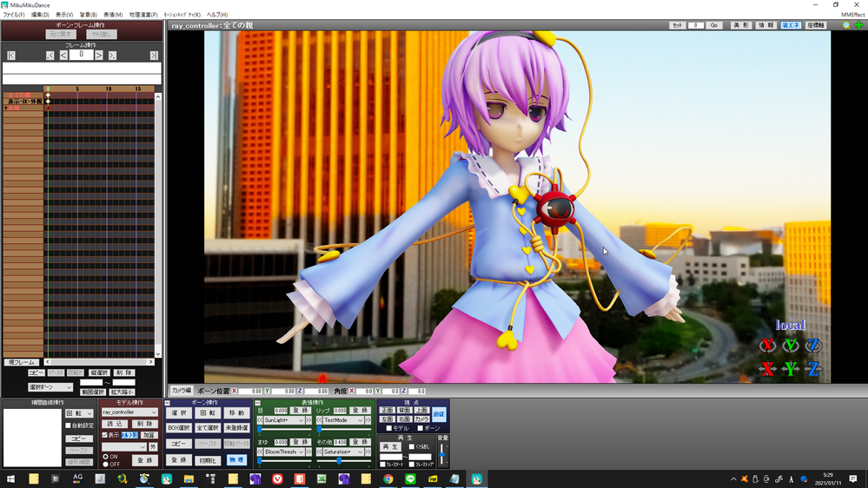Viewport: 868px width, 488px height.
Task: Collapse the bone operation panel
Action: point(168,403)
